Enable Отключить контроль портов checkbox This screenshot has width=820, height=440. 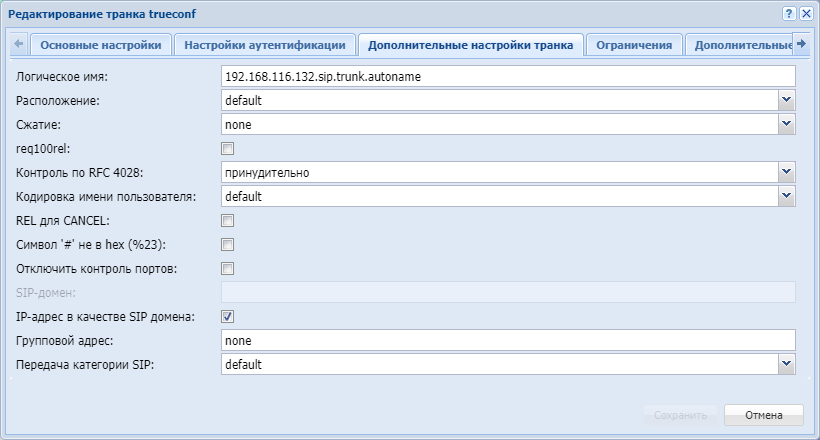[228, 268]
